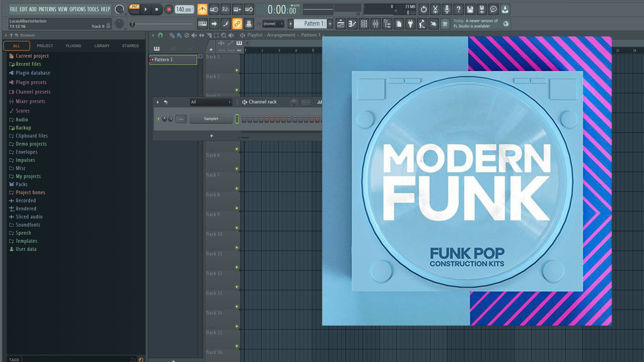644x362 pixels.
Task: Enable wait for input before playing
Action: 214,9
